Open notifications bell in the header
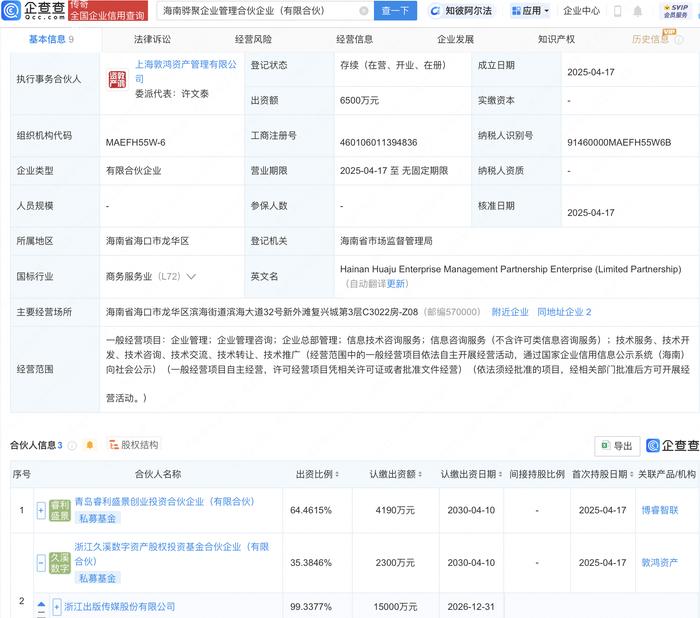The width and height of the screenshot is (700, 618). 638,11
